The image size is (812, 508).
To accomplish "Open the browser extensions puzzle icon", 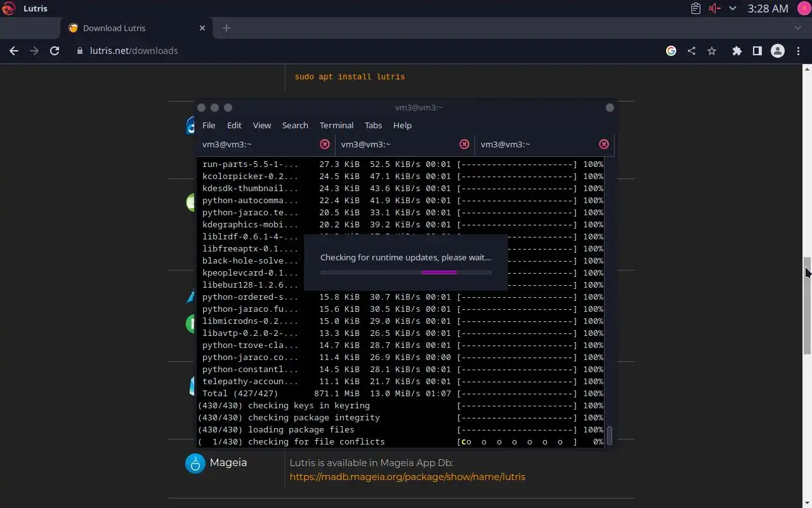I will click(x=737, y=51).
